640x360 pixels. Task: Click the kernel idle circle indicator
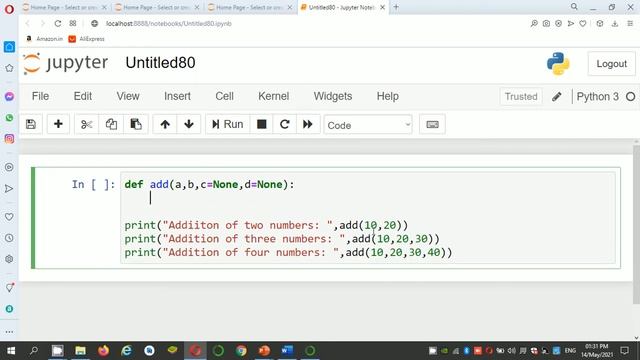(x=630, y=97)
